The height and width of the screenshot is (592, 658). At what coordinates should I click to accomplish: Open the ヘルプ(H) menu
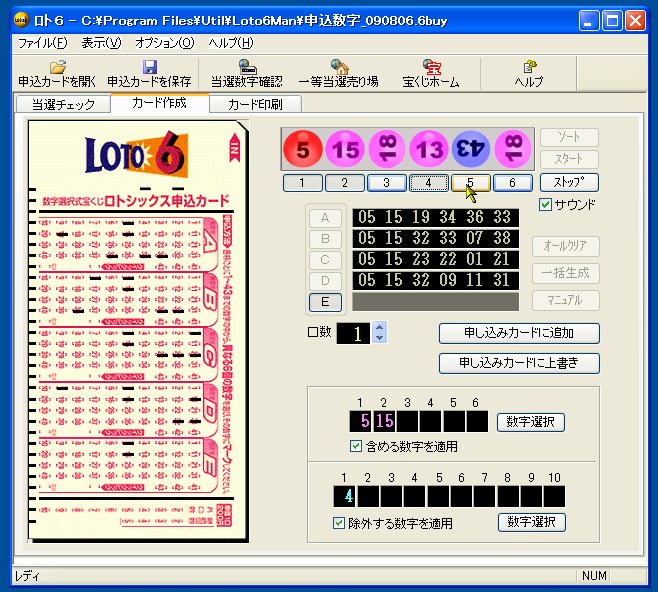(231, 43)
